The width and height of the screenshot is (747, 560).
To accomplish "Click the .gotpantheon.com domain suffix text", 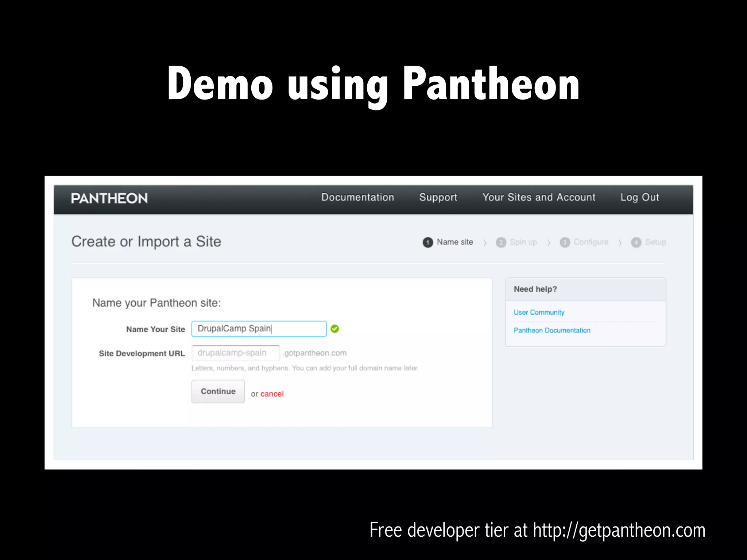I will tap(314, 353).
